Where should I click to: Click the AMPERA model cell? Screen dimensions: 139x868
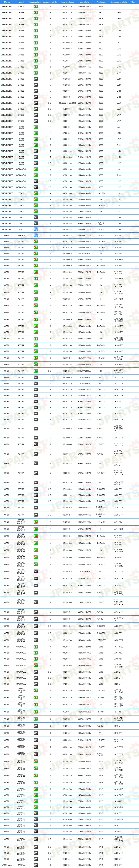[21, 236]
